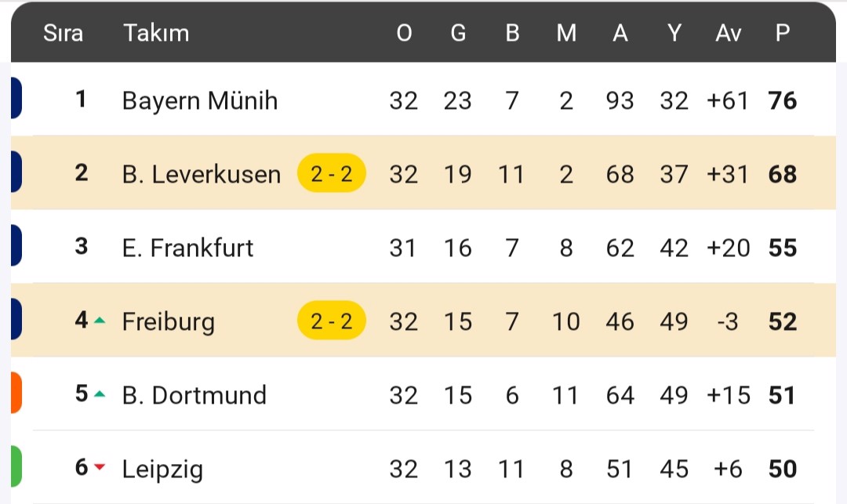The image size is (847, 504).
Task: Click the Sıra column header
Action: (x=64, y=33)
